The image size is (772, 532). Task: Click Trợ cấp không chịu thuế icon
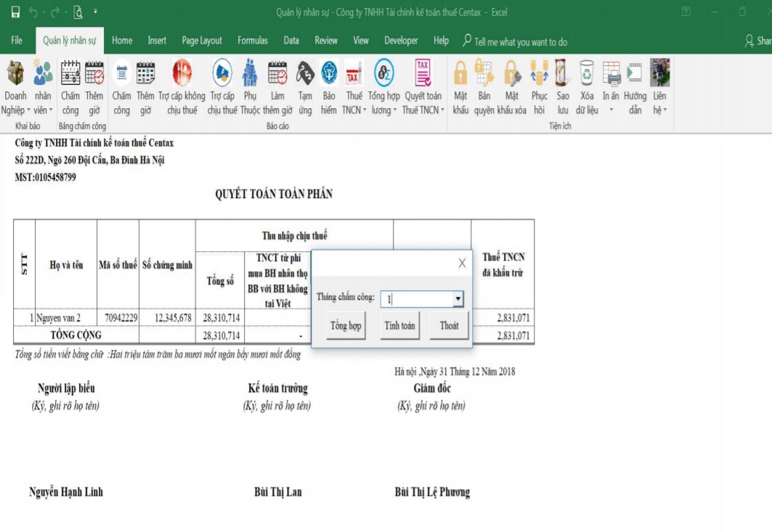[182, 74]
